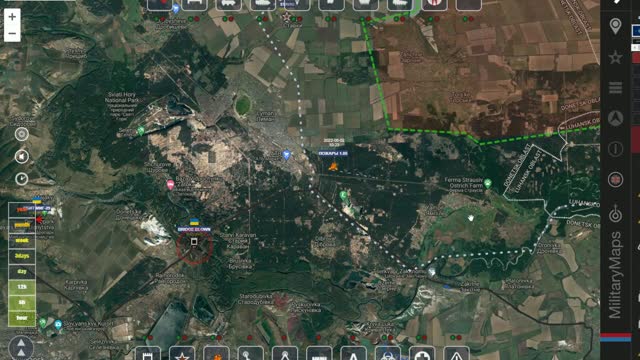Select the compass divider icon in bottom toolbar
Viewport: 640px width, 360px height.
pyautogui.click(x=285, y=354)
